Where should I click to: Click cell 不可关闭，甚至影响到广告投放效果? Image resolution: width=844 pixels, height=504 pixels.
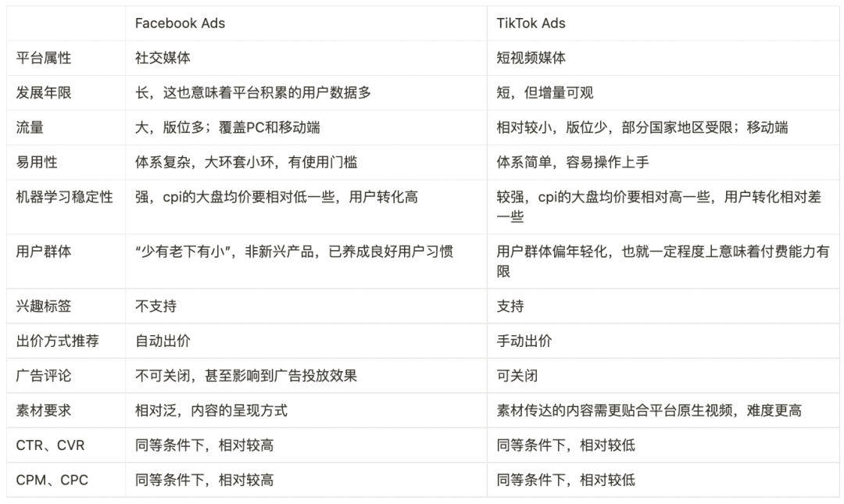pyautogui.click(x=246, y=376)
